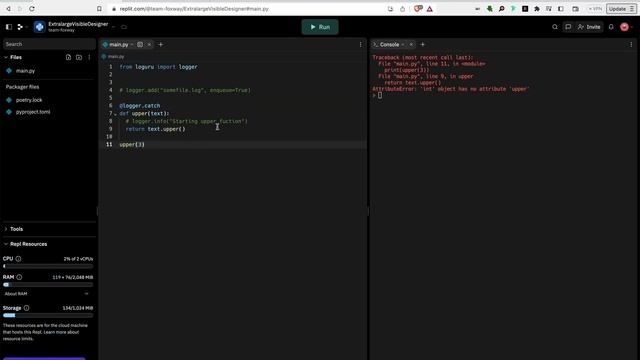Click the CPU usage bar
This screenshot has height=360, width=640.
(x=48, y=266)
